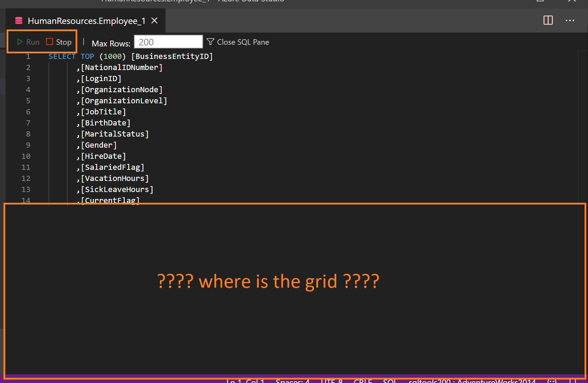The height and width of the screenshot is (383, 588).
Task: Click the Run button label
Action: 32,42
